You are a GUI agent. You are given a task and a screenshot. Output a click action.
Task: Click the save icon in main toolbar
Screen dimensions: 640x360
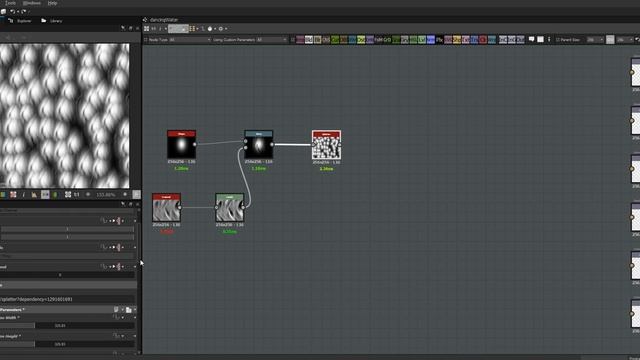coord(3,11)
